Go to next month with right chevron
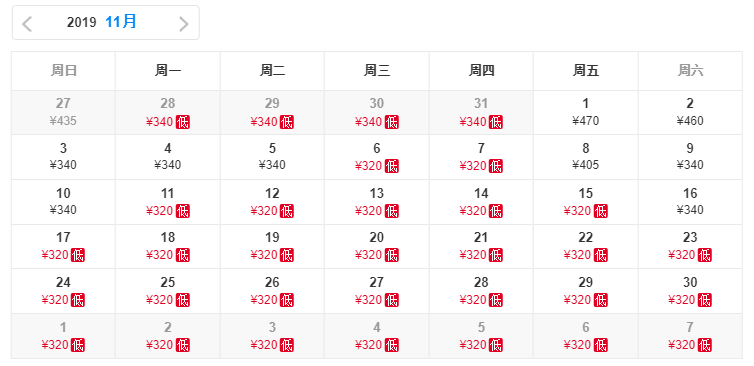The image size is (754, 366). (184, 24)
